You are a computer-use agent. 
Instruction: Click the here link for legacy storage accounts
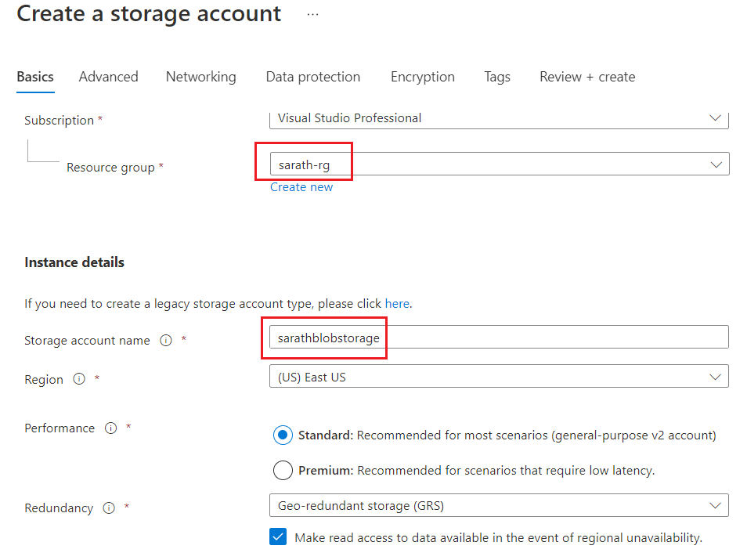coord(397,304)
